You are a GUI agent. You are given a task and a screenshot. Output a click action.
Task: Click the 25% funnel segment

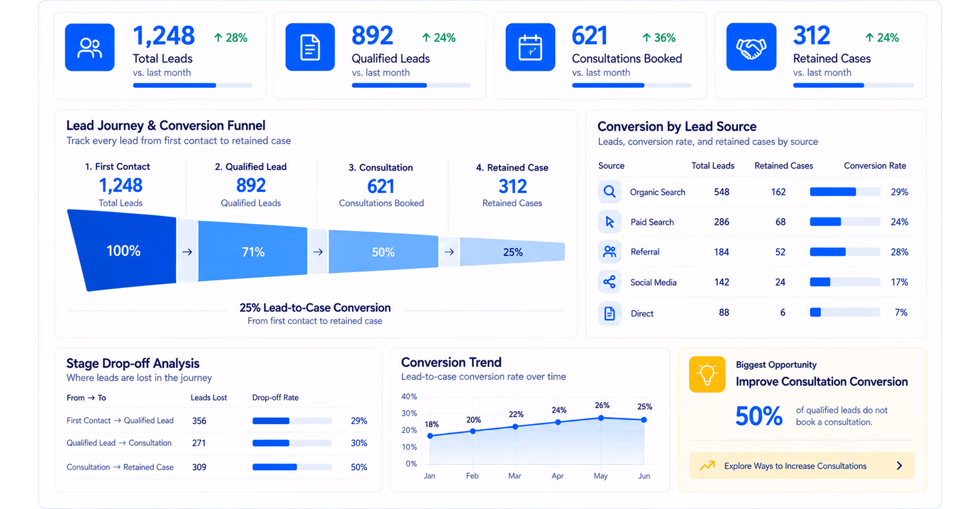(512, 252)
